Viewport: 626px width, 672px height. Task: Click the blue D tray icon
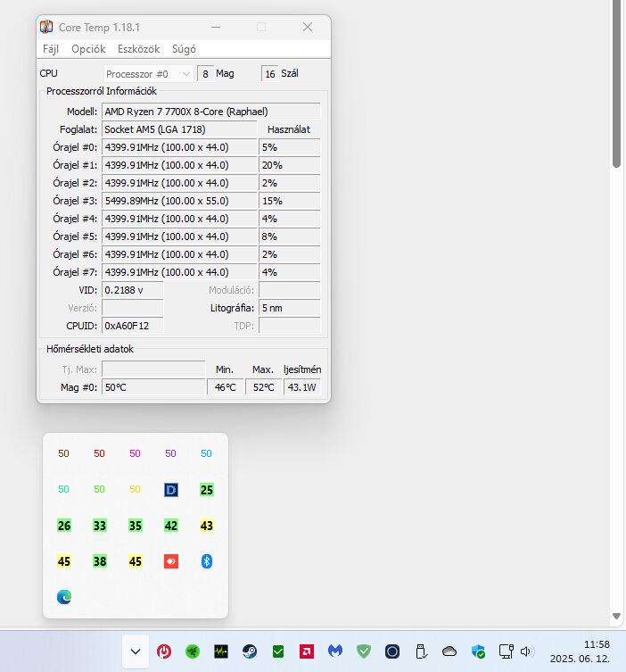171,489
